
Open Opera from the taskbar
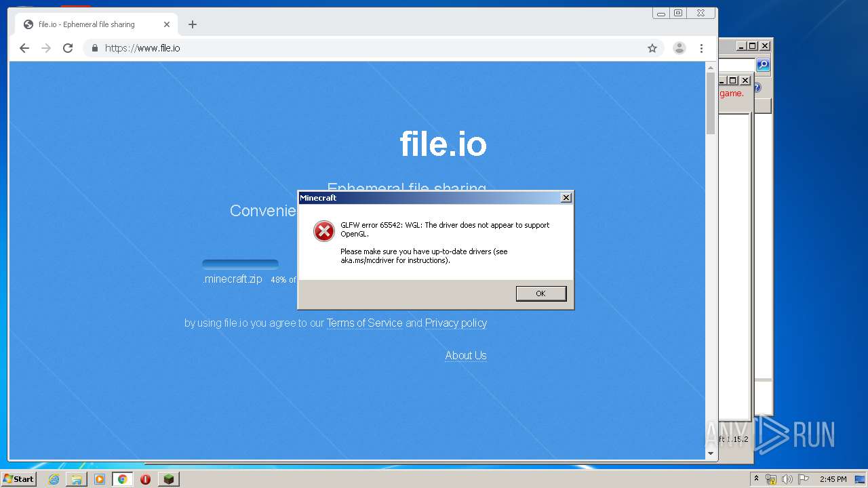pyautogui.click(x=145, y=479)
